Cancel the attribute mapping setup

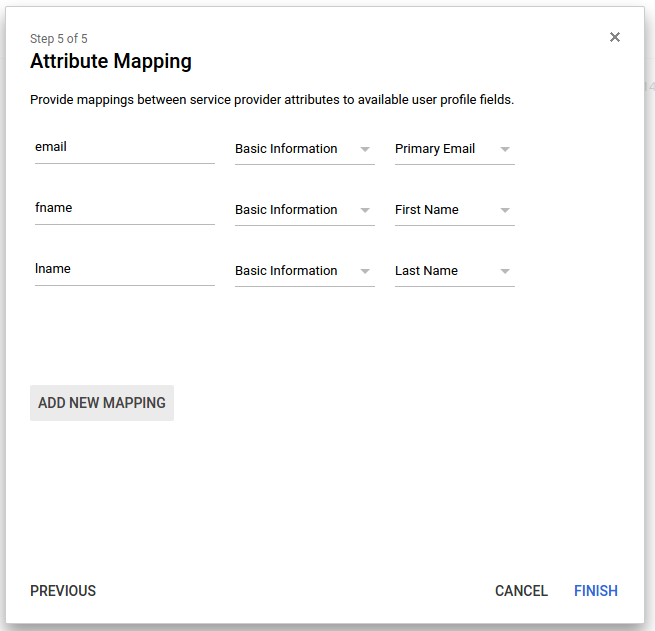[x=521, y=591]
